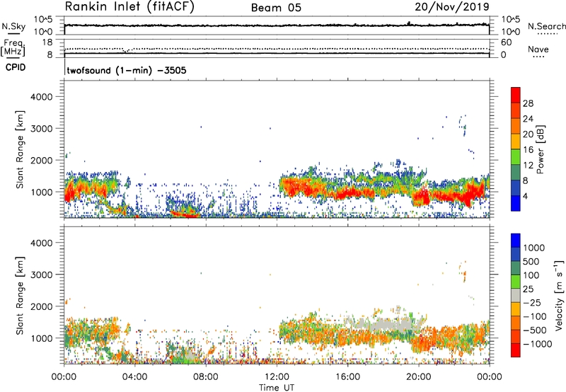Click the '500' positive velocity tick
566x392 pixels.
click(x=531, y=261)
